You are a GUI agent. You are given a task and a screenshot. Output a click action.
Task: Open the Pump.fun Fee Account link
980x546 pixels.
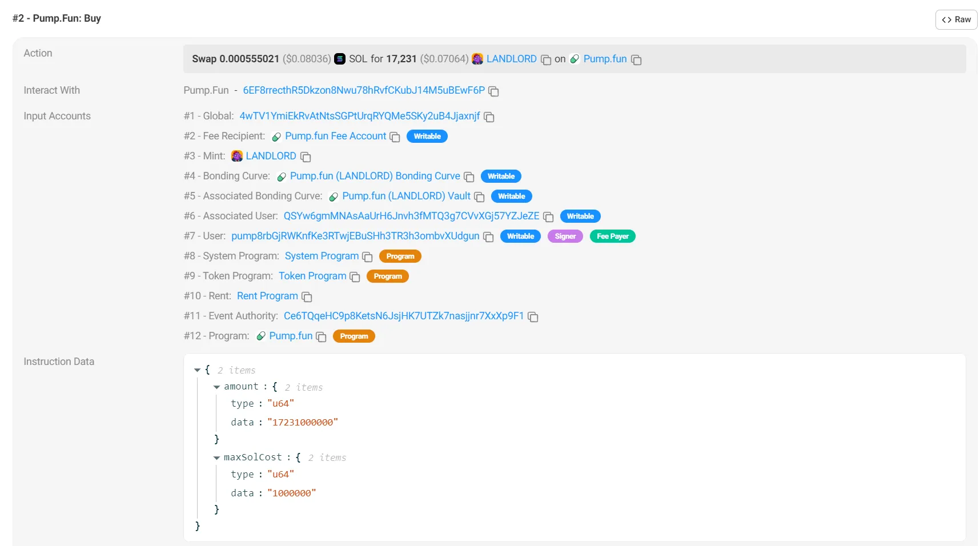pyautogui.click(x=336, y=136)
